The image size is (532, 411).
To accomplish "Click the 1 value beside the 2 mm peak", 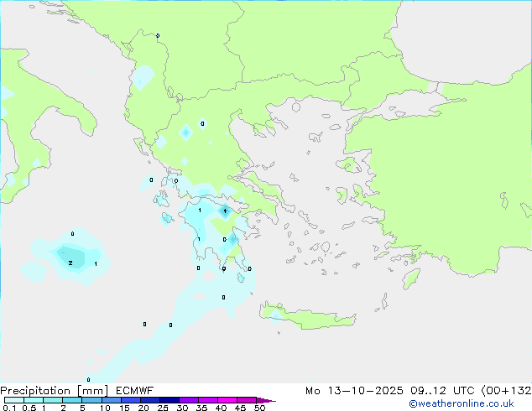I will pos(96,264).
